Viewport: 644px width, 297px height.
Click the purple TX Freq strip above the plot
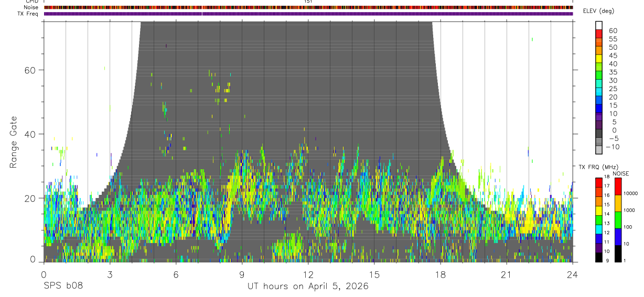[308, 14]
